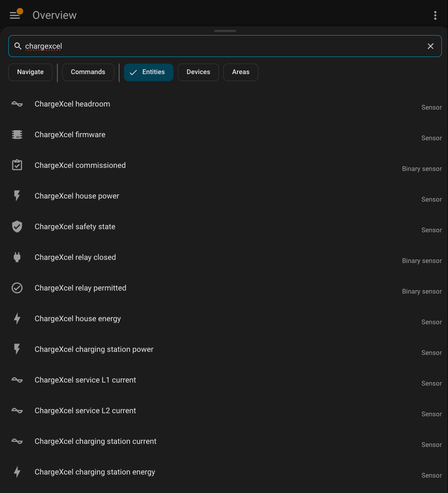448x493 pixels.
Task: Select the Commands filter chip
Action: click(x=88, y=72)
